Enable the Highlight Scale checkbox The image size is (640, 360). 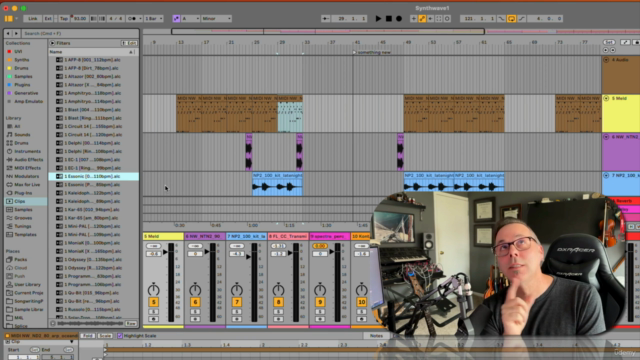pos(120,336)
